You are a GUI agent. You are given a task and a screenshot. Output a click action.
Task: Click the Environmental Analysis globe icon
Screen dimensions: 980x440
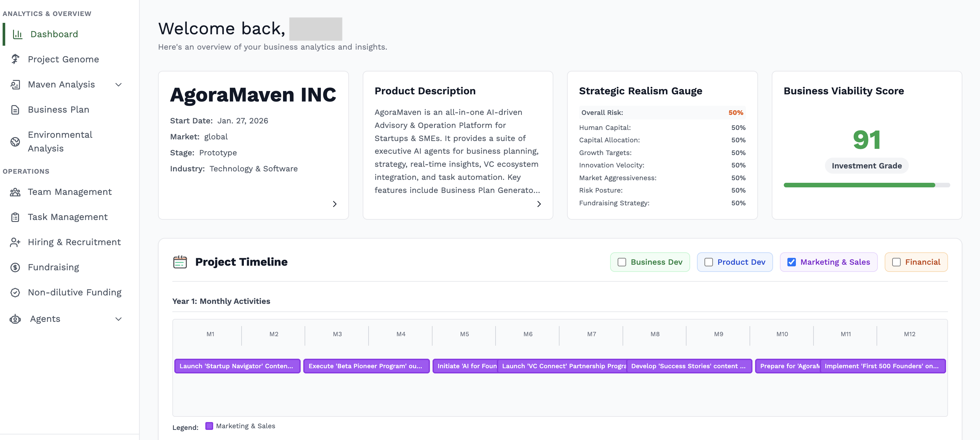(x=15, y=142)
